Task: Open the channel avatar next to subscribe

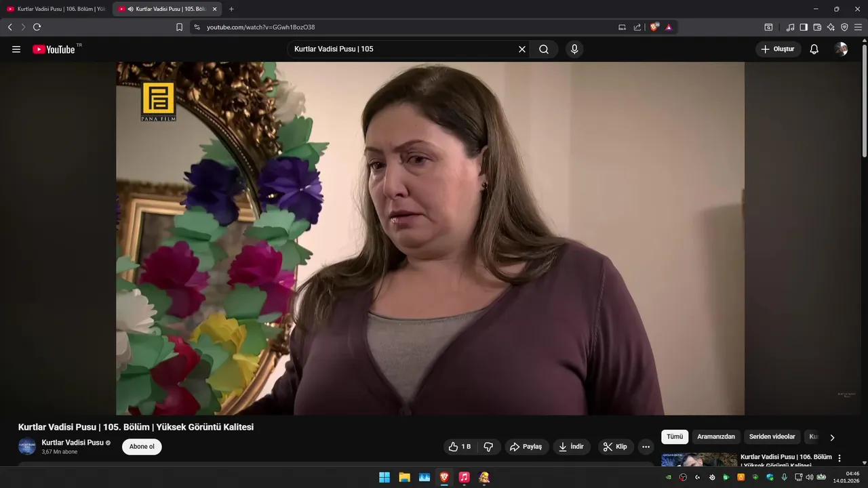Action: pos(27,447)
